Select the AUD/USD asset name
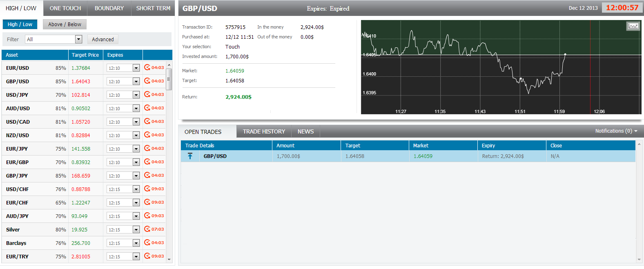The width and height of the screenshot is (644, 269). (x=18, y=108)
